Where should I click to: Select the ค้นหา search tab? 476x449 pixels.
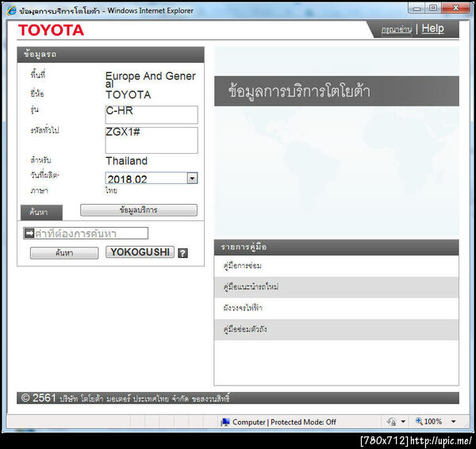click(41, 213)
